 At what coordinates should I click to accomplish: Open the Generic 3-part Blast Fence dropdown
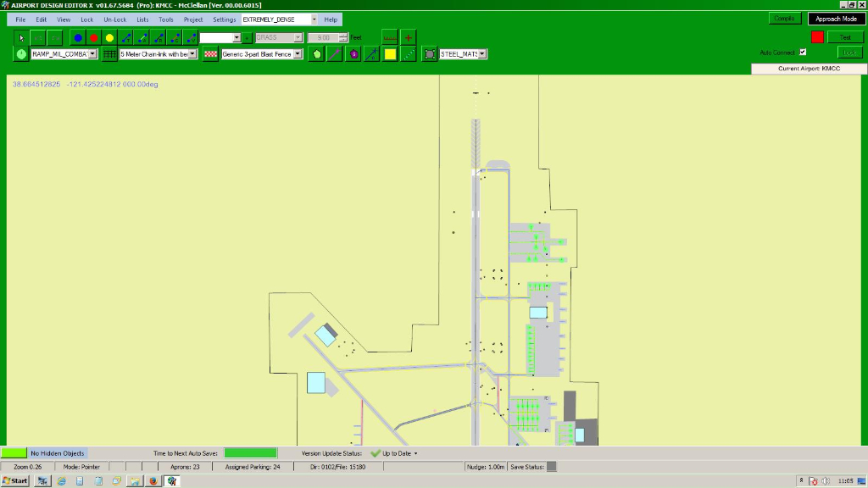click(x=298, y=53)
